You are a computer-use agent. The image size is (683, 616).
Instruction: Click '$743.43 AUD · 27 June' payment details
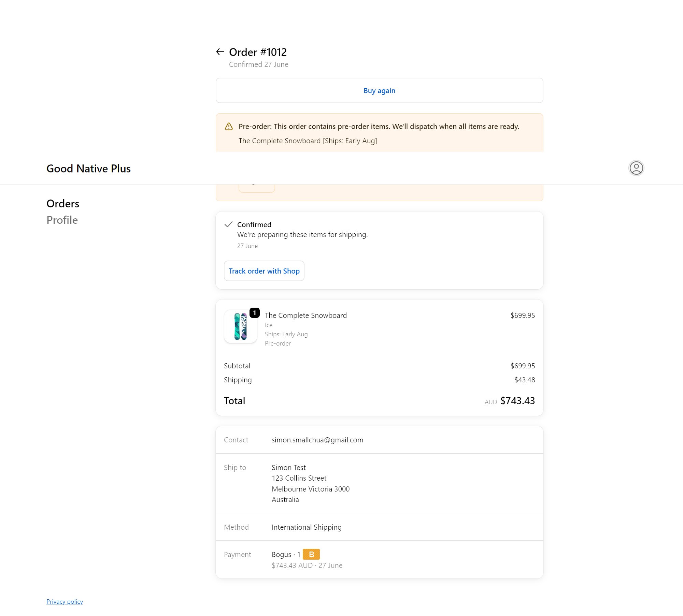[307, 566]
